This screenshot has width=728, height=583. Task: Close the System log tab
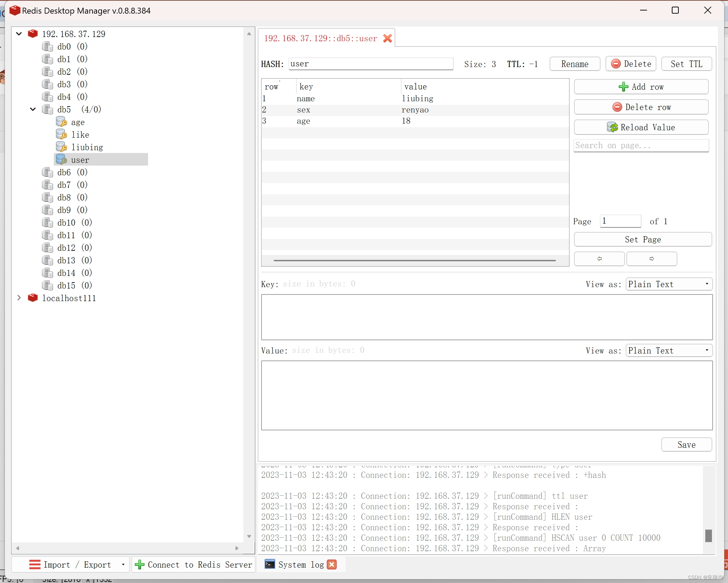332,564
